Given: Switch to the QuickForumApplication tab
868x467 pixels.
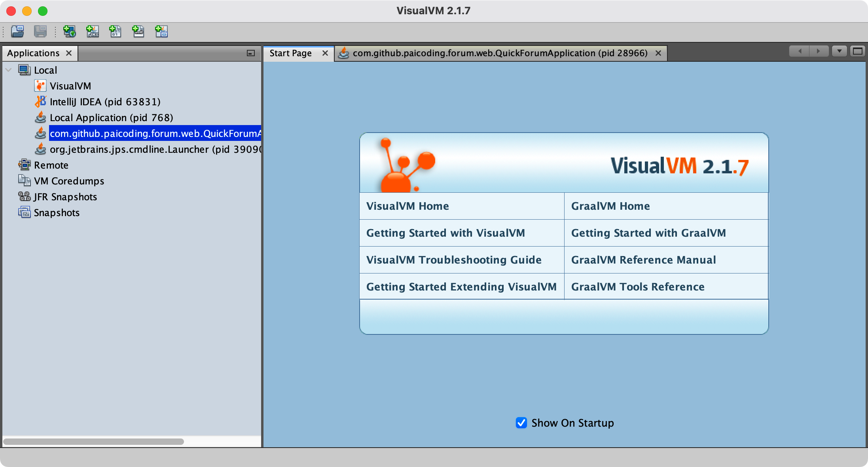Looking at the screenshot, I should 500,53.
